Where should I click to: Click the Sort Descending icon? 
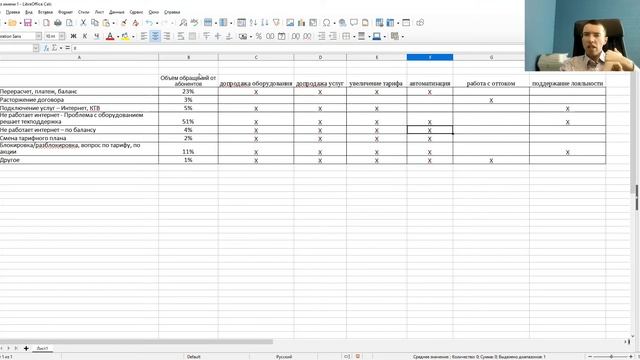tap(264, 23)
